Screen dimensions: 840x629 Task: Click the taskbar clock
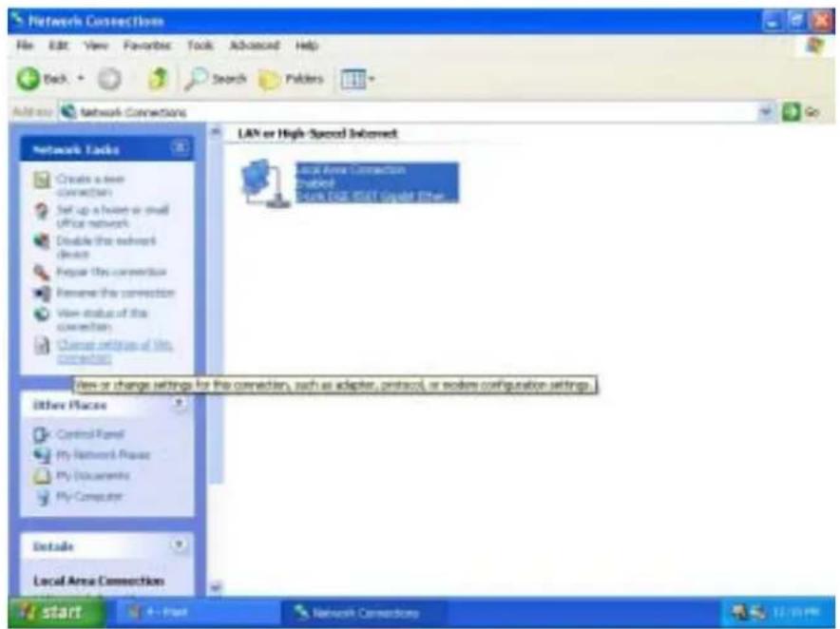pos(797,612)
